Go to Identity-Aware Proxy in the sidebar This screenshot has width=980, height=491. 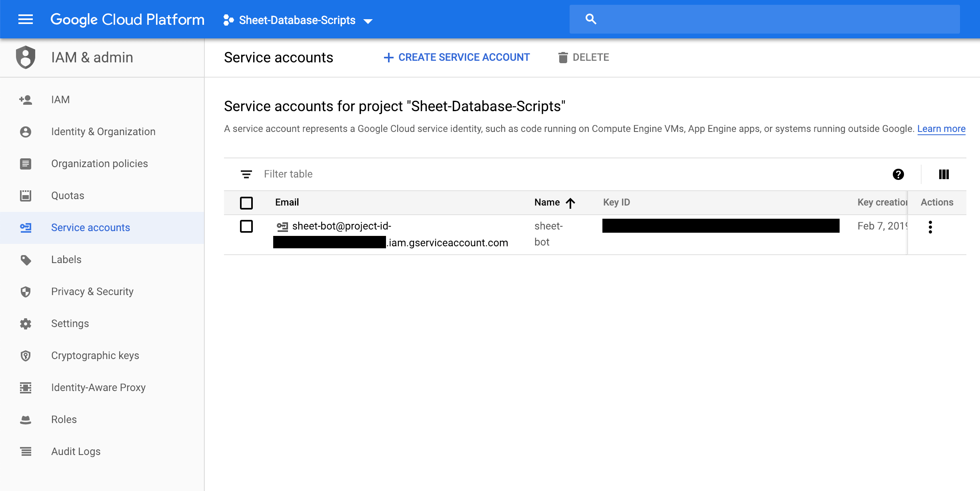[98, 387]
